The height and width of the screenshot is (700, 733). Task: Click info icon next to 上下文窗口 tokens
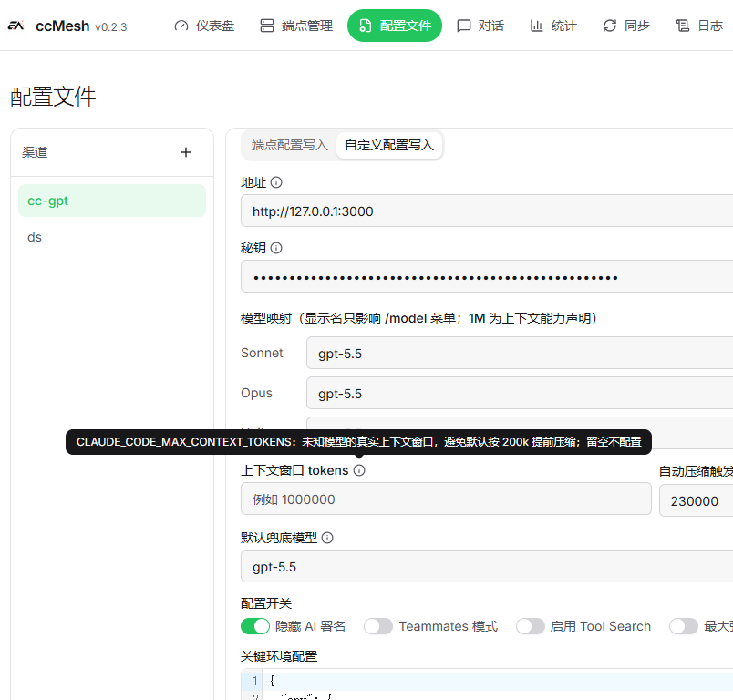point(359,470)
